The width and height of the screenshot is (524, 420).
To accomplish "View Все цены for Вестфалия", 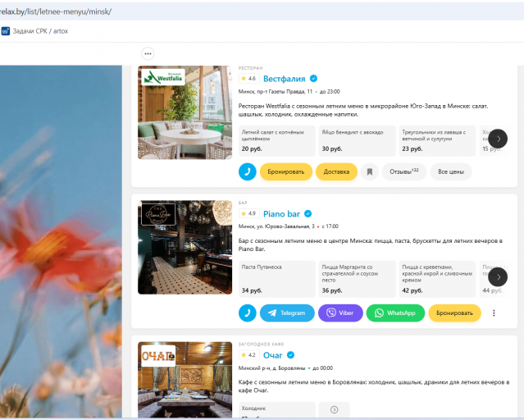I will (x=451, y=171).
